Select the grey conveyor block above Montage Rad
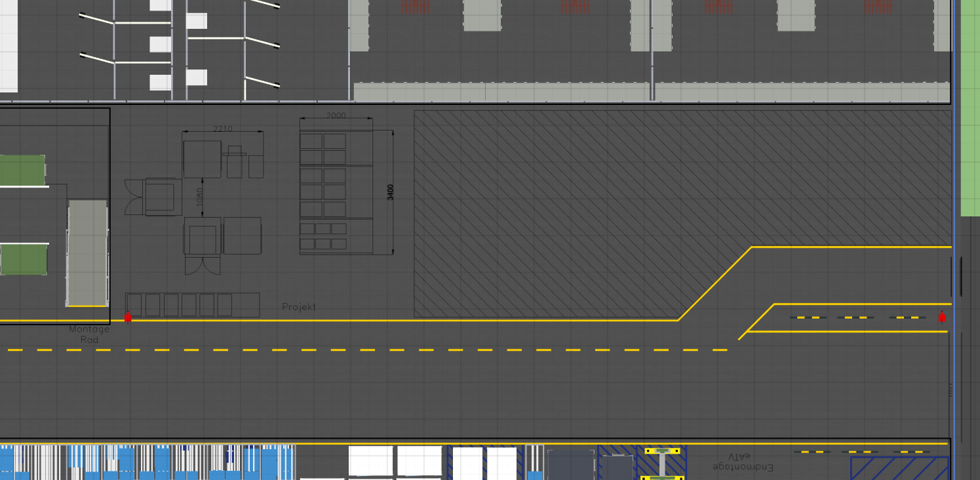The height and width of the screenshot is (480, 980). 87,253
